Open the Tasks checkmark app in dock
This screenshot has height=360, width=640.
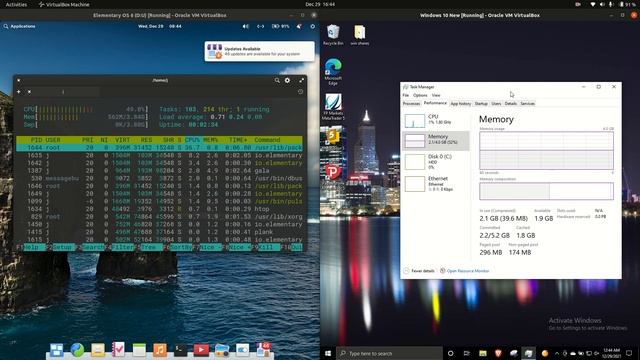tap(118, 350)
